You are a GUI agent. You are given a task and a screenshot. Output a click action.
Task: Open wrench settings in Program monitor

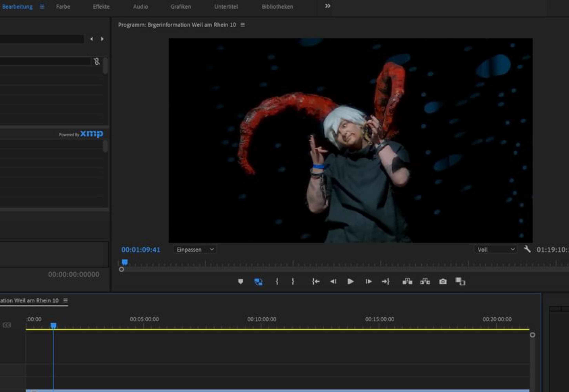tap(527, 249)
